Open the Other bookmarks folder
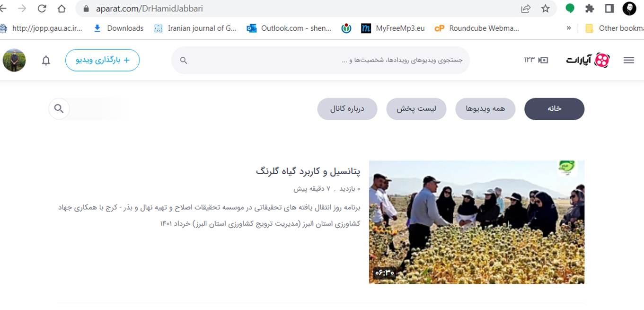Screen dimensions: 644x310 [x=614, y=28]
